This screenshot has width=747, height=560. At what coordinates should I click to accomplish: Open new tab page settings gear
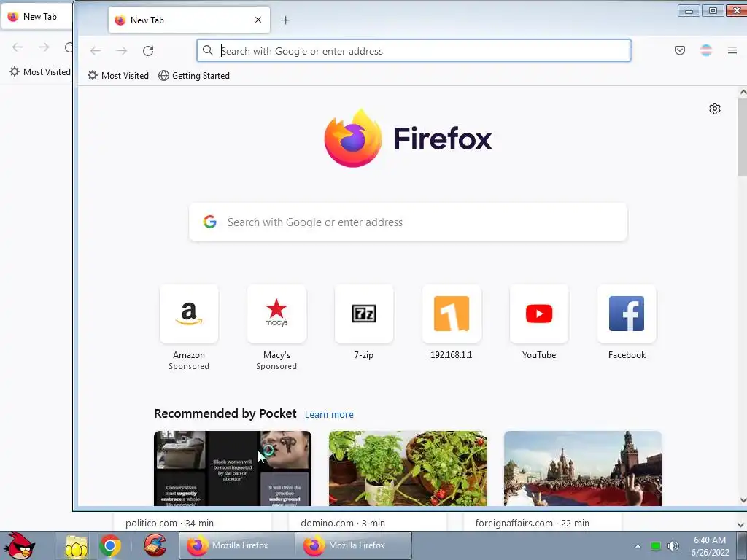(x=715, y=109)
